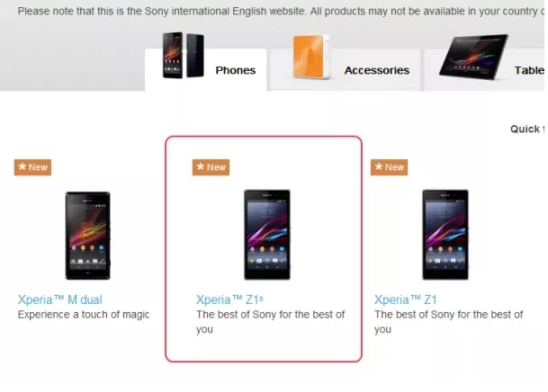Click the New badge above Xperia Z1
Screen dimensions: 548x392
(x=389, y=167)
